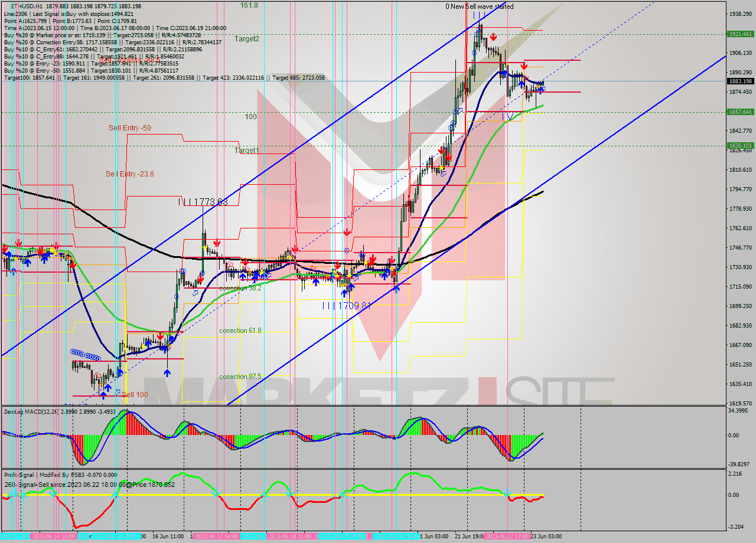The width and height of the screenshot is (756, 543).
Task: Click the green price tag 1921.461
Action: click(x=740, y=34)
